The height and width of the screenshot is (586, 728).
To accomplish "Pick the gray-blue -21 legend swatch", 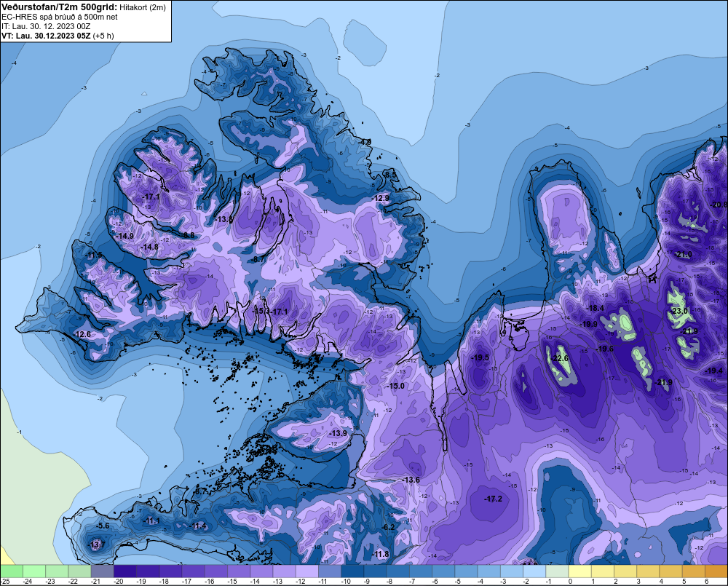I will [102, 571].
